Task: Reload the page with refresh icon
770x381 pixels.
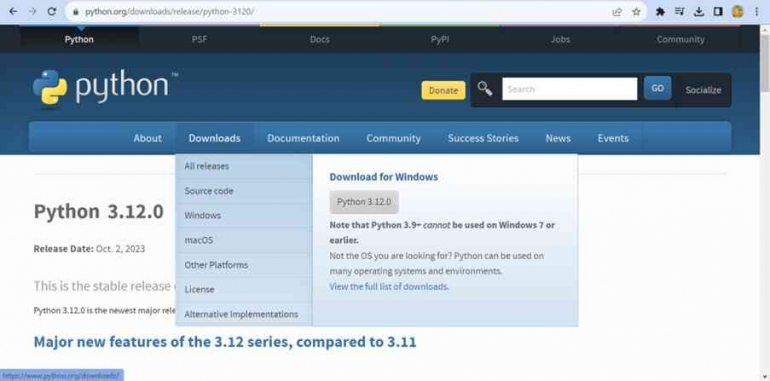Action: 52,11
